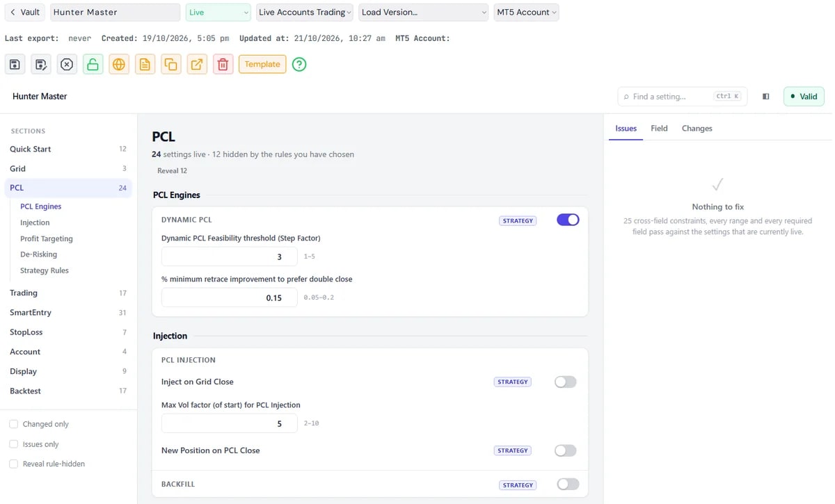Focus the Find a setting search box

[x=682, y=97]
